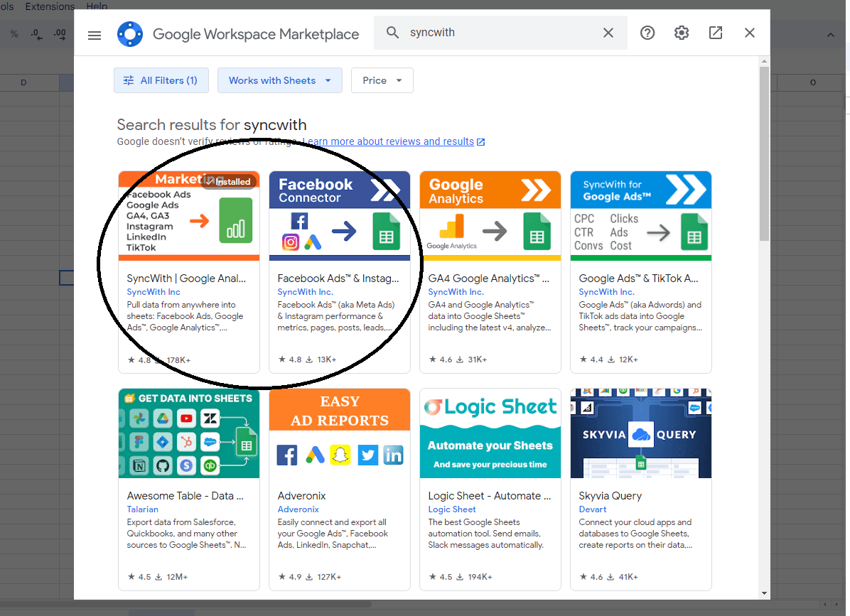Screen dimensions: 850x616
Task: Open the Marketplace settings gear
Action: [x=682, y=33]
